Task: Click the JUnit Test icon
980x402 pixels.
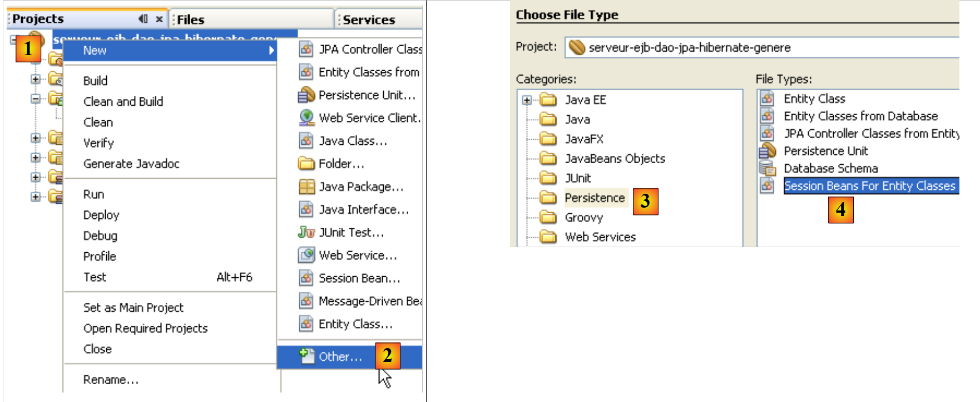Action: pyautogui.click(x=306, y=232)
